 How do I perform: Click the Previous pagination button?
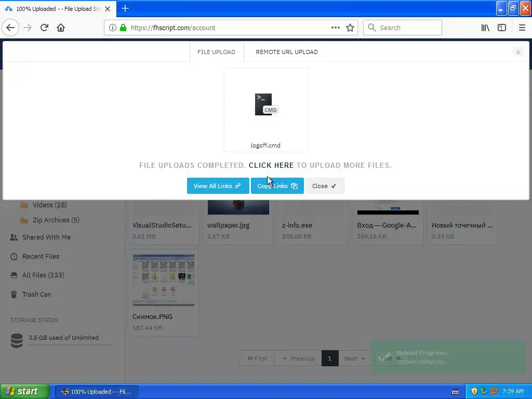[x=299, y=358]
